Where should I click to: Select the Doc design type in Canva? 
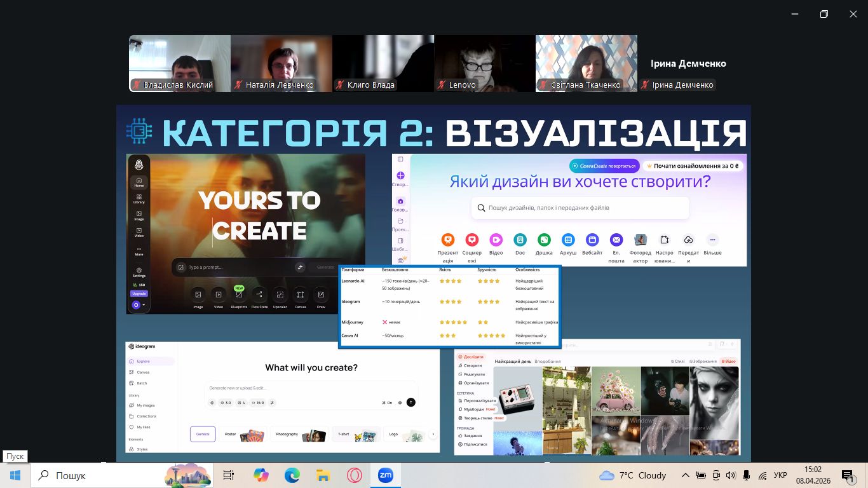coord(520,244)
